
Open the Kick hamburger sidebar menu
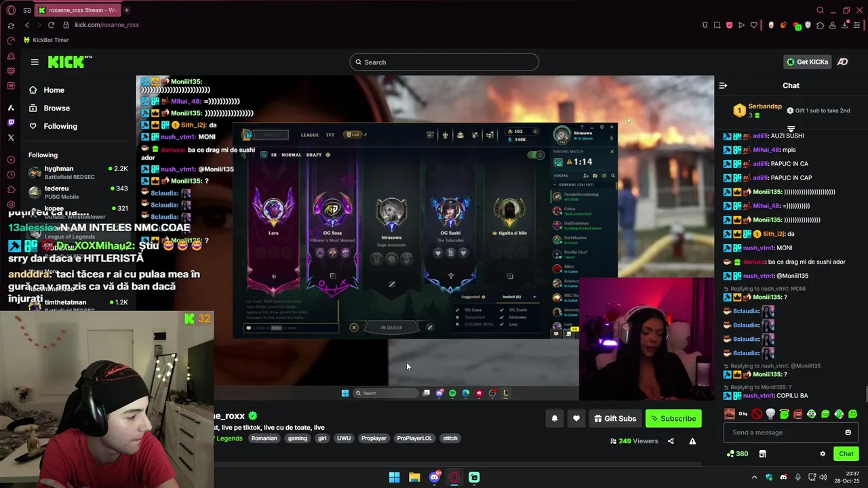coord(35,62)
